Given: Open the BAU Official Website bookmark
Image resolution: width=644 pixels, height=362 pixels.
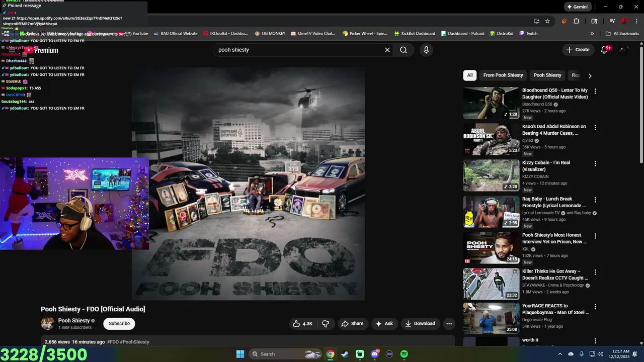Looking at the screenshot, I should click(x=175, y=34).
